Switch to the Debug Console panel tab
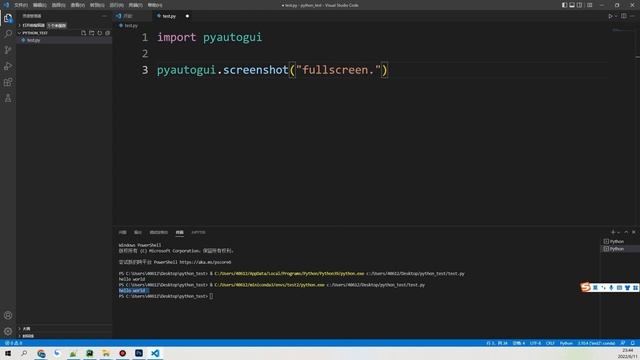 [x=158, y=232]
